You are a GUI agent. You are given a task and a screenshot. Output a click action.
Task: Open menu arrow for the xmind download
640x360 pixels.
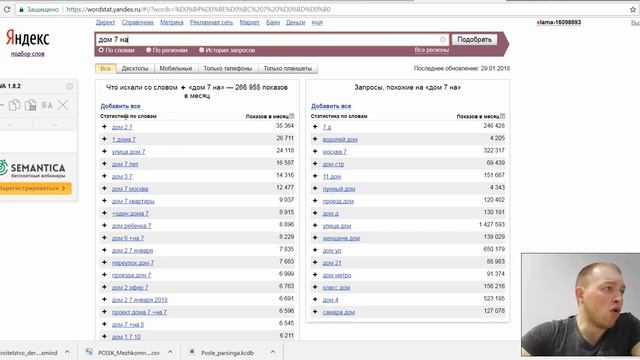coord(67,352)
